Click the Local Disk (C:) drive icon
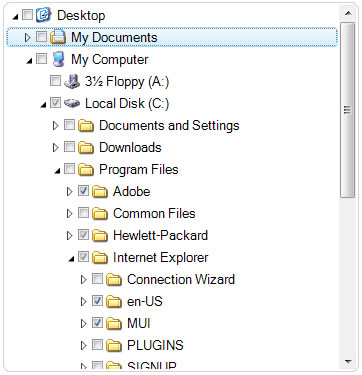The image size is (362, 375). (x=72, y=104)
